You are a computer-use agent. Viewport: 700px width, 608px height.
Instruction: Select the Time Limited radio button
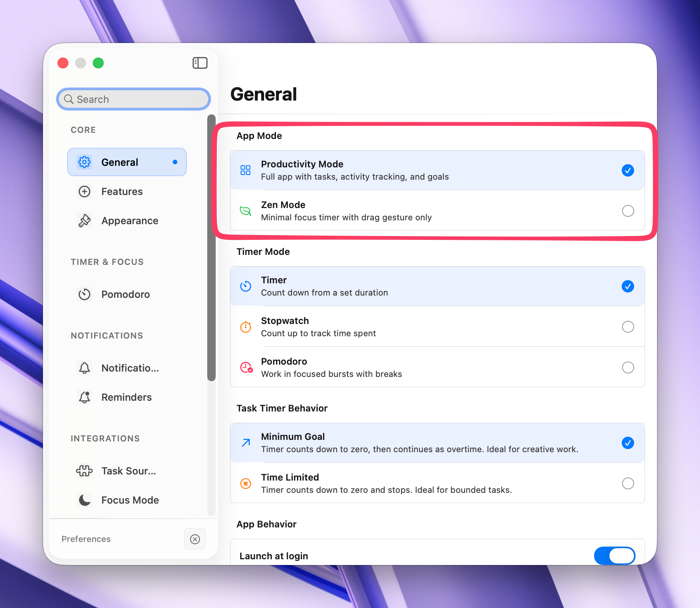(x=627, y=483)
